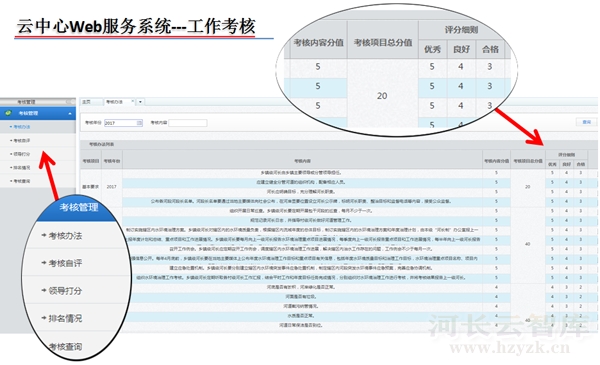Select 考核办法 in the sidebar menu
Image resolution: width=600 pixels, height=365 pixels.
[x=22, y=127]
